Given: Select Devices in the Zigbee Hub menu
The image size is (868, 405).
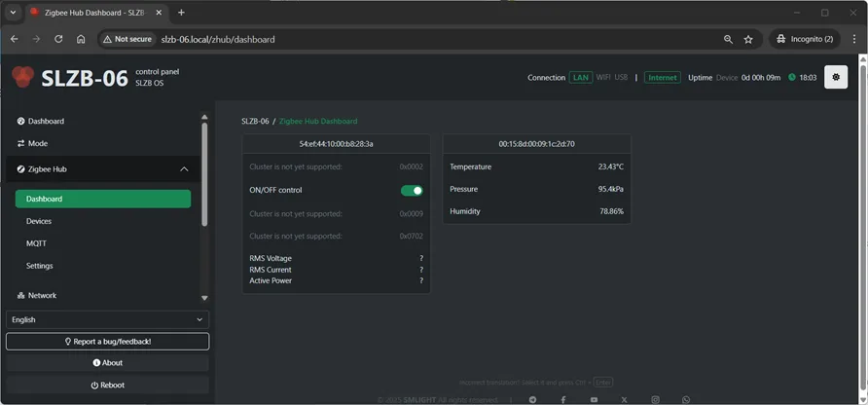Looking at the screenshot, I should (39, 221).
